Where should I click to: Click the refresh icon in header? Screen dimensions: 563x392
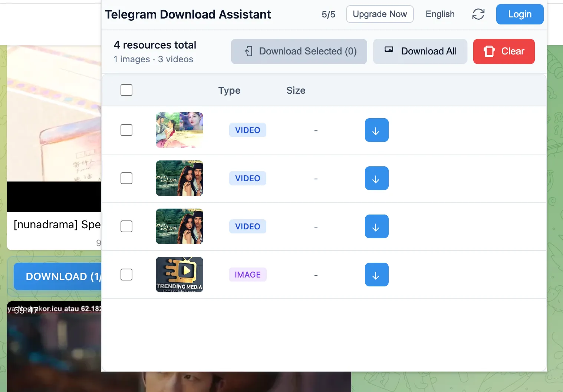point(478,14)
